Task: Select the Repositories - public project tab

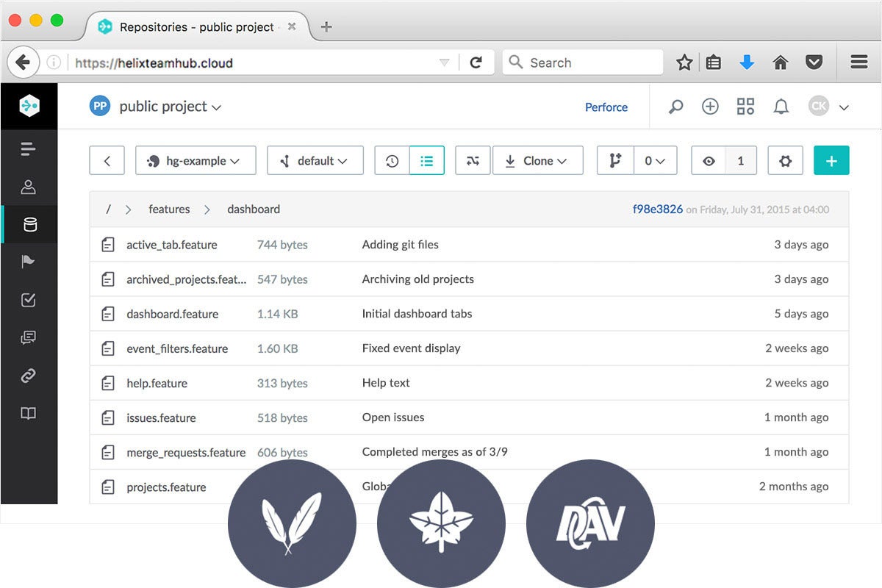Action: (x=198, y=27)
